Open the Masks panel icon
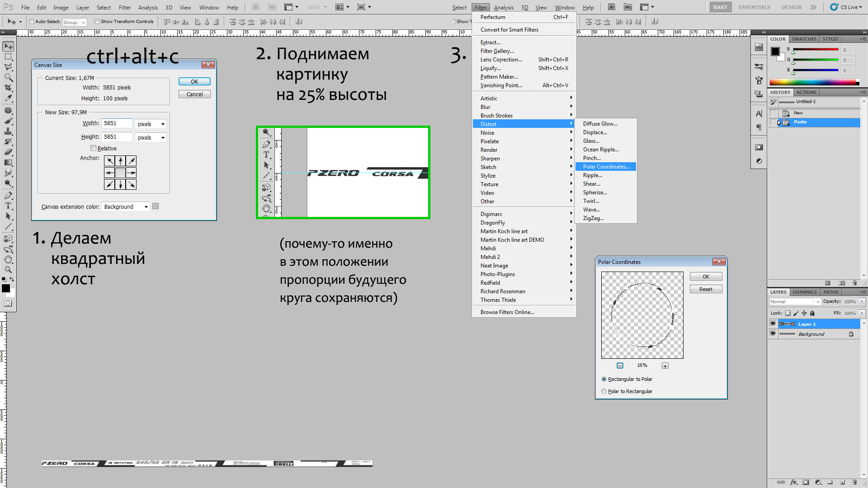This screenshot has height=488, width=868. click(x=759, y=147)
